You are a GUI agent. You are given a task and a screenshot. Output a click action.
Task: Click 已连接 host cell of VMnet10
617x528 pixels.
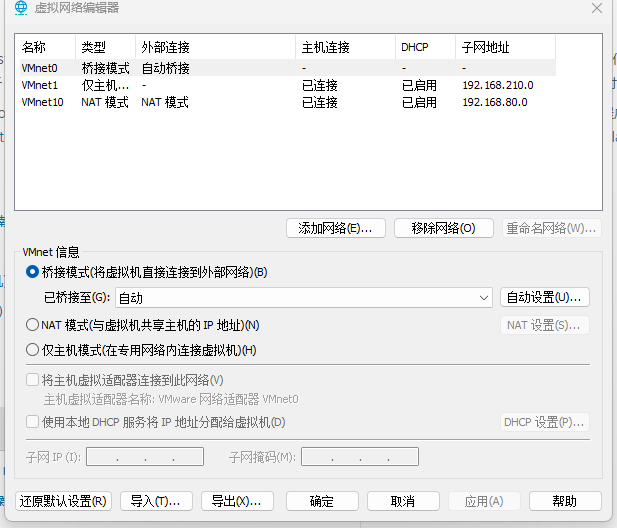point(320,102)
